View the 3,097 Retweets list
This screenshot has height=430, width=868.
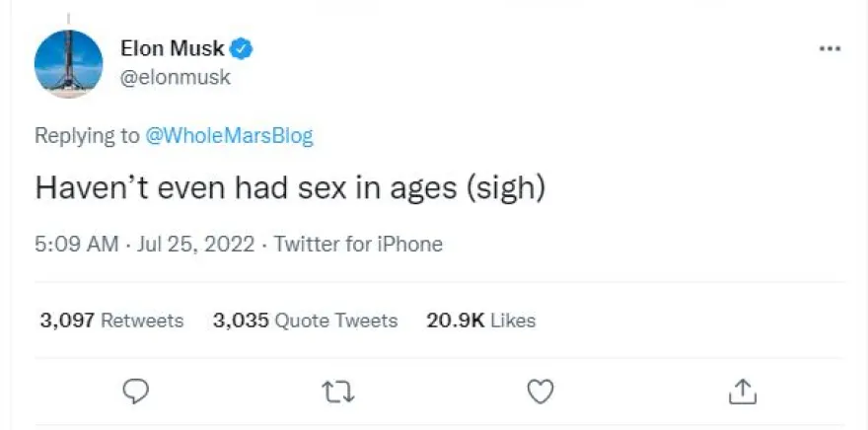[x=111, y=321]
